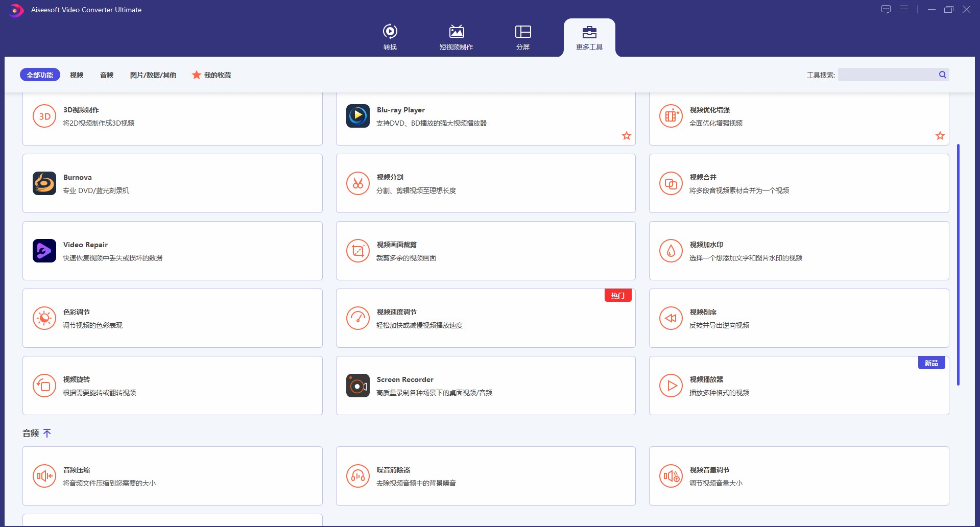Click the Burnova app icon
The image size is (980, 527).
click(44, 183)
